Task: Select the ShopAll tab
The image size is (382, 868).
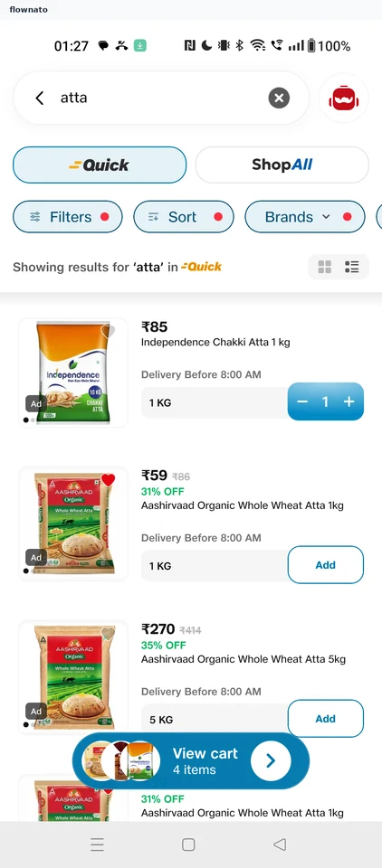Action: point(282,165)
